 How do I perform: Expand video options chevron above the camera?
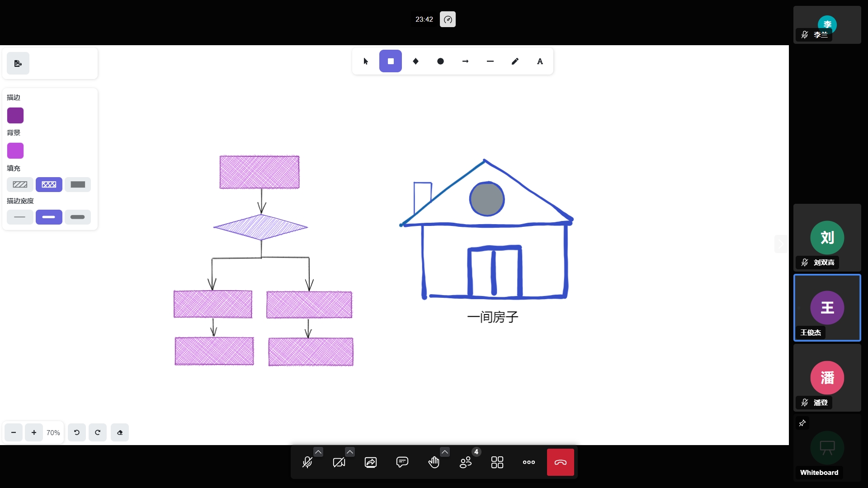pos(350,452)
